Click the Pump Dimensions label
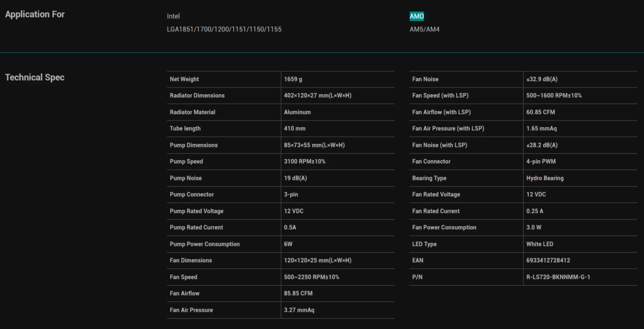The image size is (644, 329). 194,145
